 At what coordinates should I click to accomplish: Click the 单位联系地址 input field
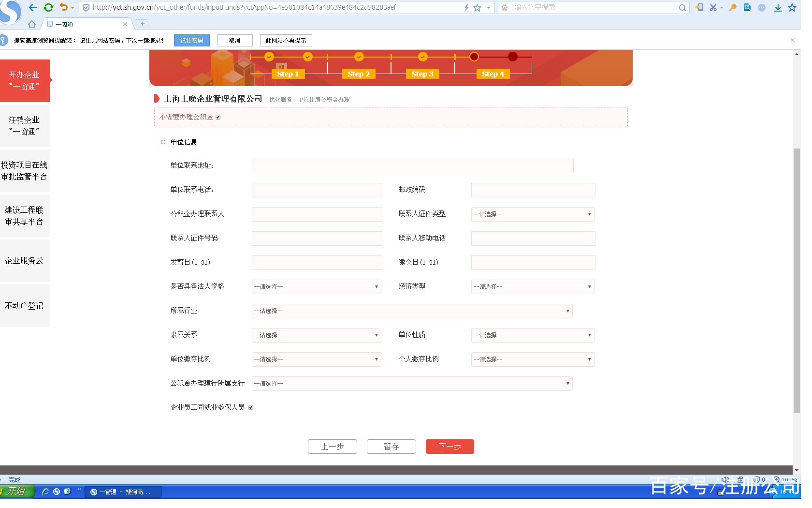[411, 165]
